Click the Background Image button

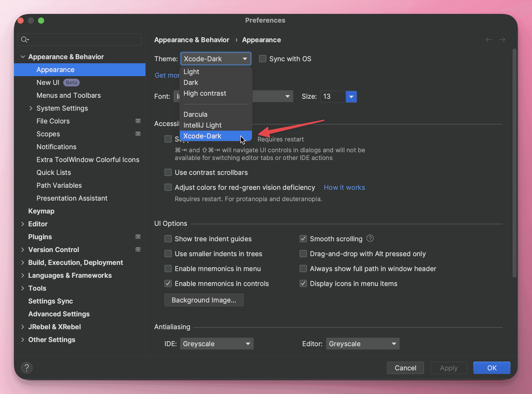point(204,300)
